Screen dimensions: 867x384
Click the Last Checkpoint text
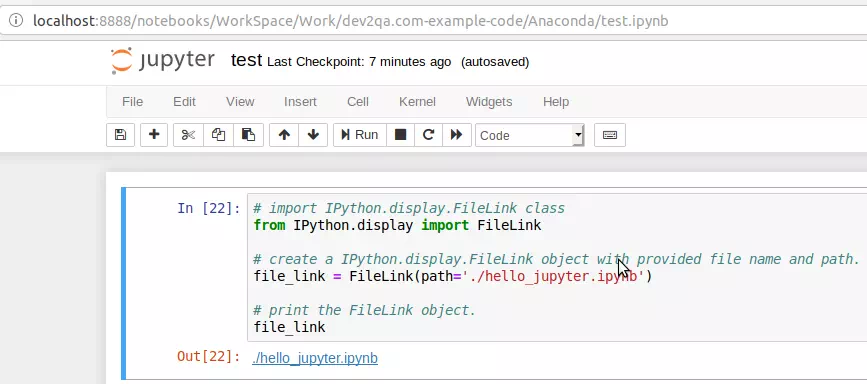359,62
